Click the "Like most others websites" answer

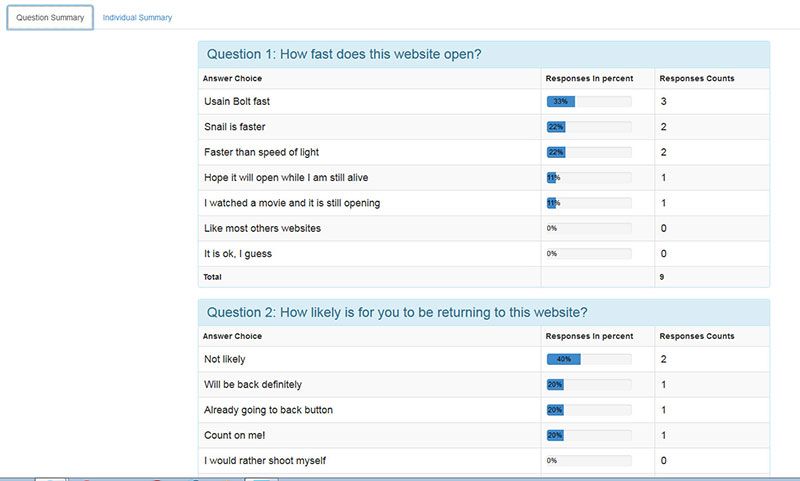(262, 228)
